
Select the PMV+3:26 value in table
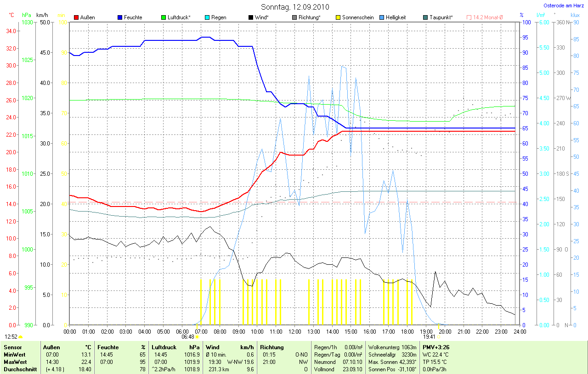[x=436, y=347]
